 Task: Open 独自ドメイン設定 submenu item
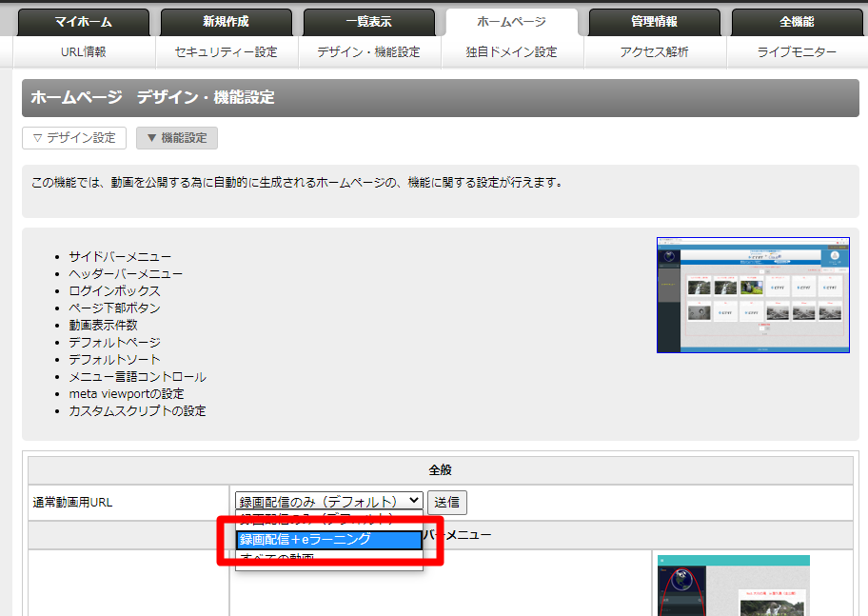tap(511, 52)
